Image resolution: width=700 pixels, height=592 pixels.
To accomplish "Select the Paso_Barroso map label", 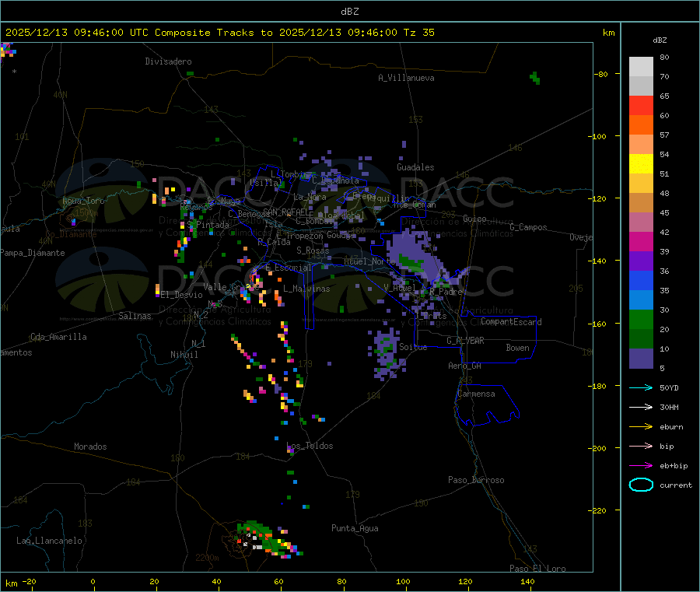I will (476, 481).
